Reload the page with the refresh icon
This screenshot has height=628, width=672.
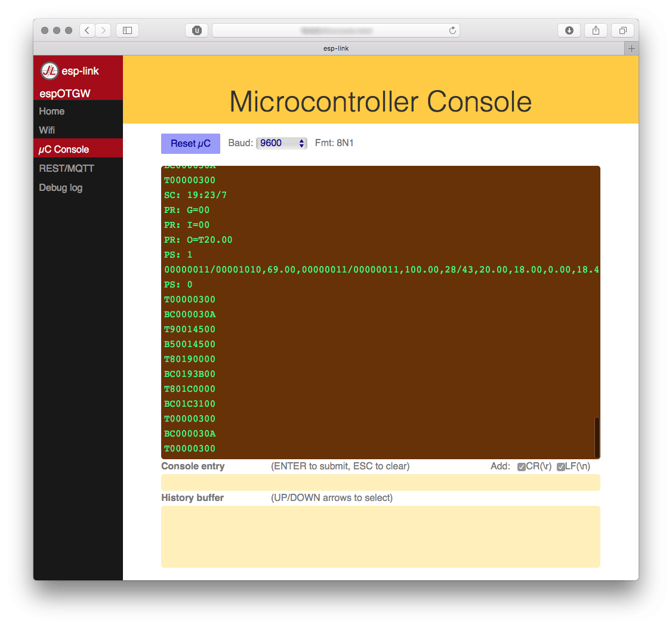pyautogui.click(x=452, y=30)
